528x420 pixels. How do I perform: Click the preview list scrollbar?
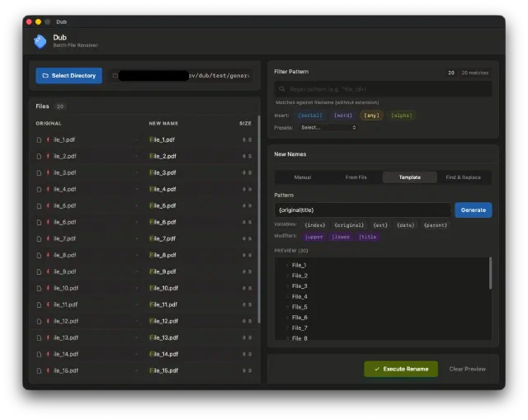(x=490, y=273)
